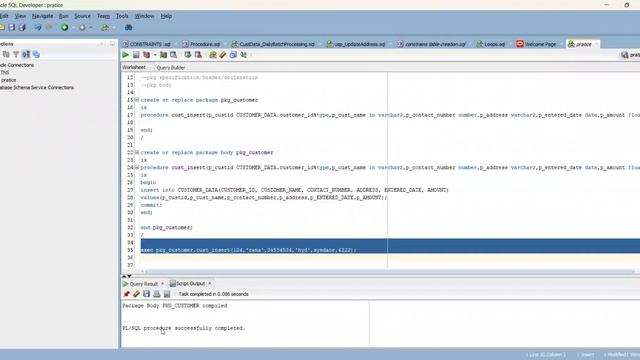This screenshot has height=360, width=640.
Task: Switch to the usp_UpdateAddress.sql tab
Action: [x=356, y=44]
